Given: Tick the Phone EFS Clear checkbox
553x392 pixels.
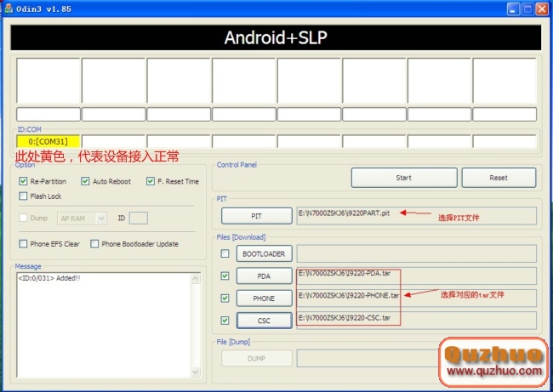Looking at the screenshot, I should pyautogui.click(x=23, y=243).
